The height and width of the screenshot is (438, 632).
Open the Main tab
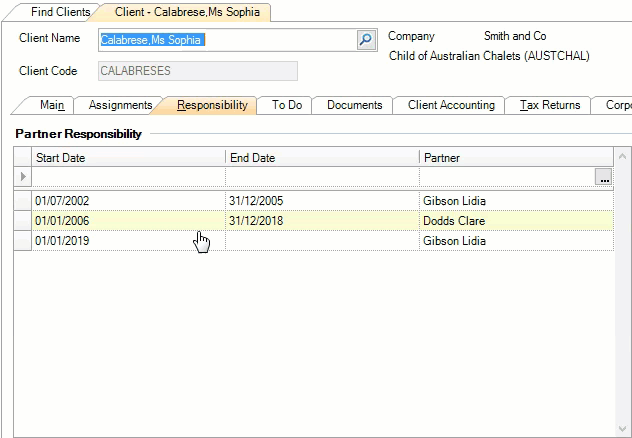click(52, 105)
